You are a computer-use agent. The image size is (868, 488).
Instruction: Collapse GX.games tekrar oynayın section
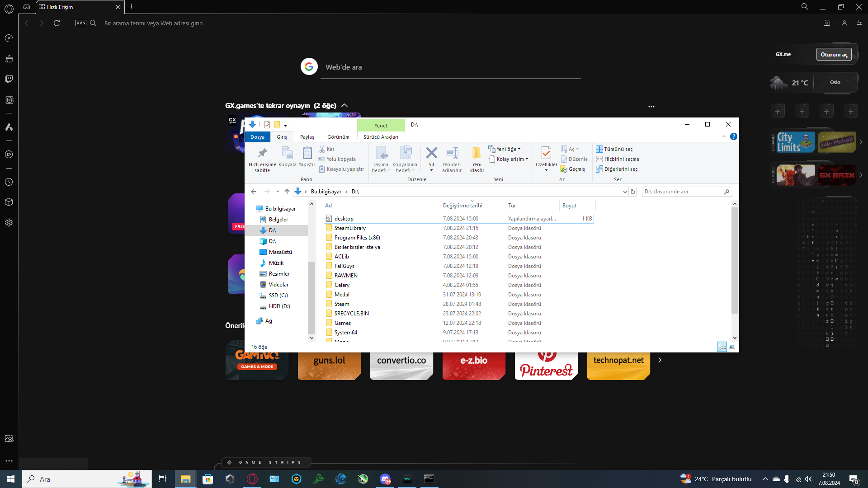click(344, 106)
